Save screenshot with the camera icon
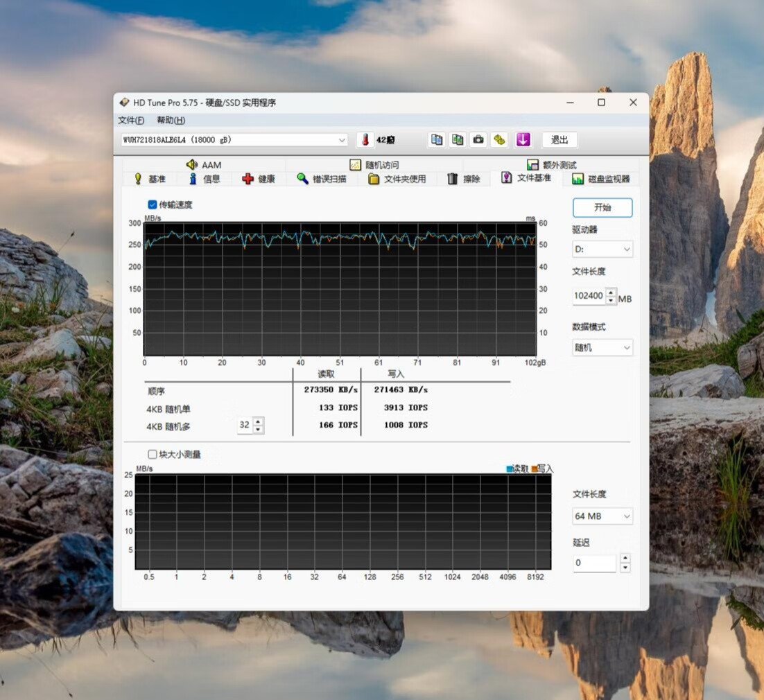Screen dimensions: 764x700 click(478, 140)
